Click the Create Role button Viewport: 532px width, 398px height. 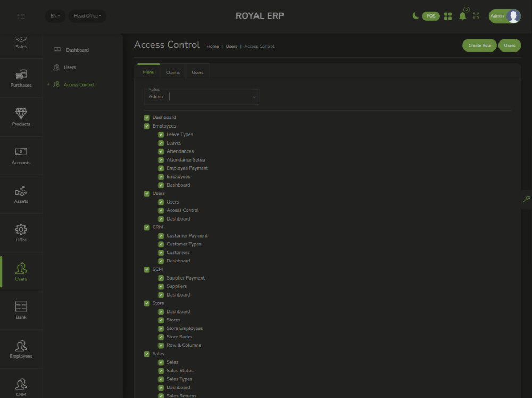point(479,45)
